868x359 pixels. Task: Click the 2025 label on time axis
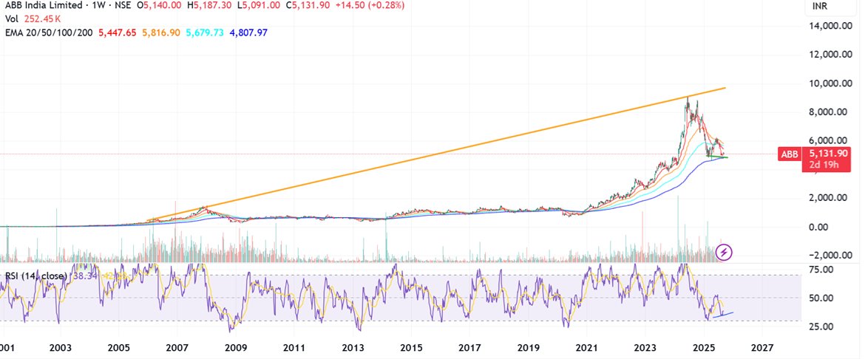tap(704, 348)
